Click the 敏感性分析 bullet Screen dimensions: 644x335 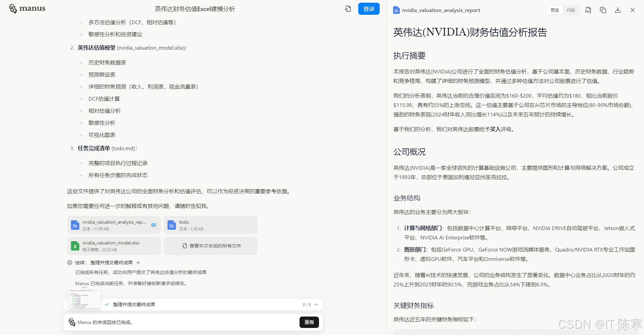102,123
